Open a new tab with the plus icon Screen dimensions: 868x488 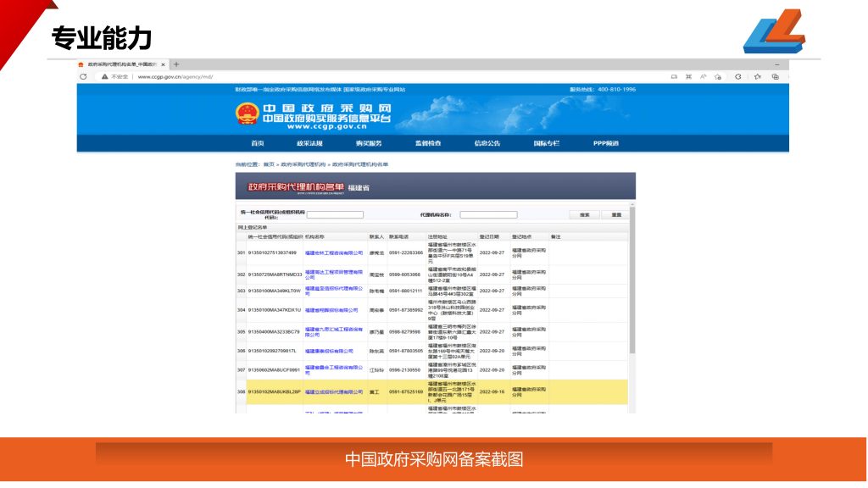pyautogui.click(x=176, y=64)
